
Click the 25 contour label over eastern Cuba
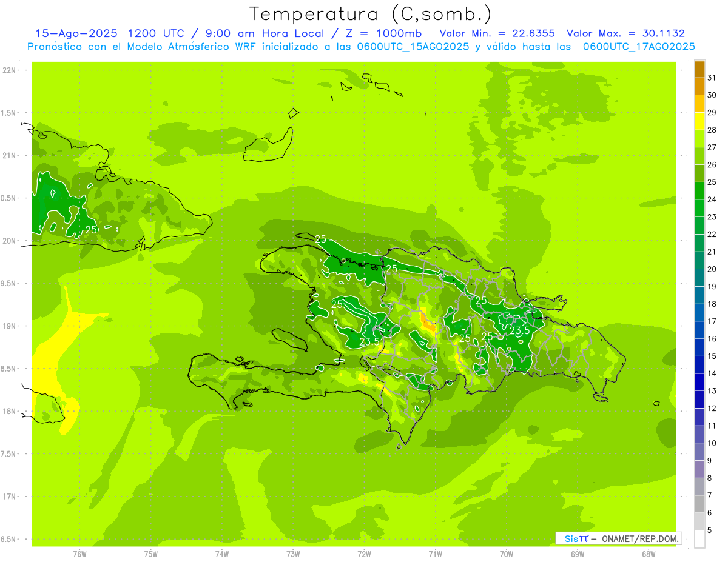91,230
